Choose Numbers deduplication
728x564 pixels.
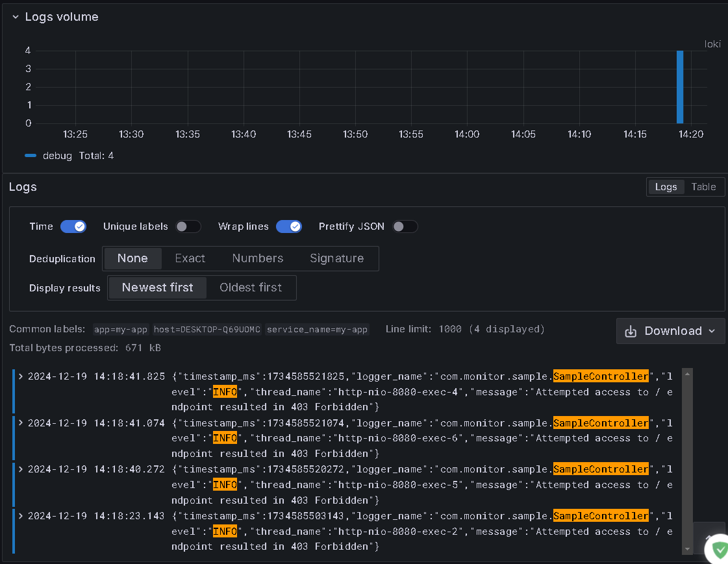click(x=258, y=258)
